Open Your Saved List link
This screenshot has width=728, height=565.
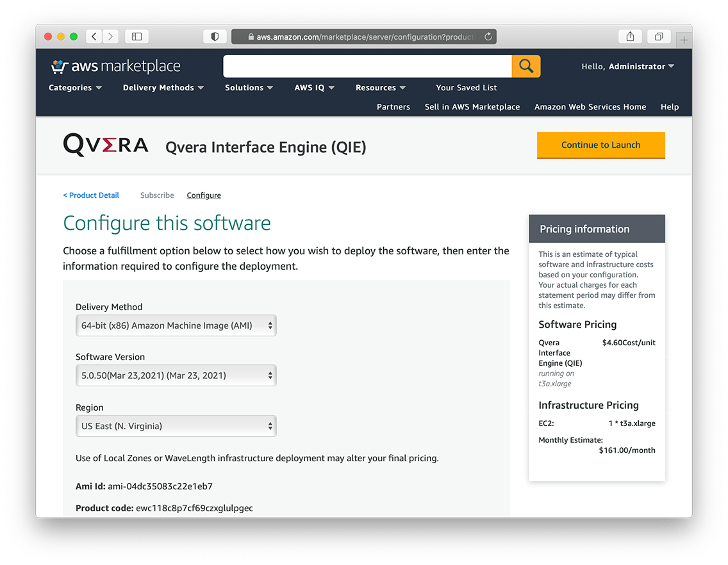point(466,88)
